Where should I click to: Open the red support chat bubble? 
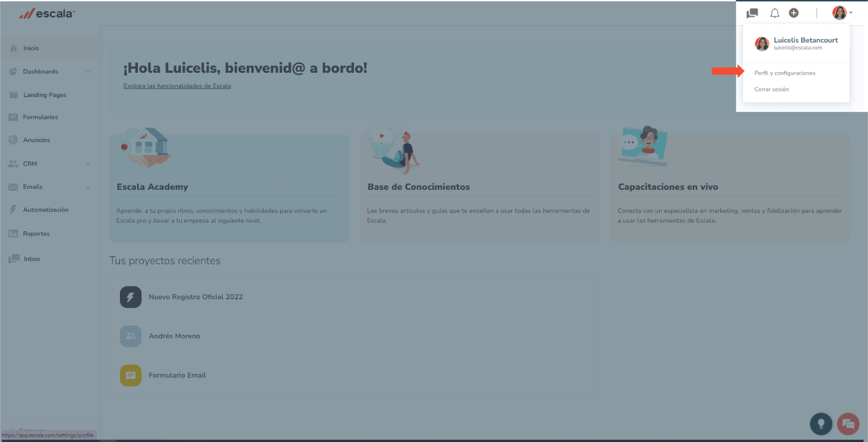pos(848,424)
